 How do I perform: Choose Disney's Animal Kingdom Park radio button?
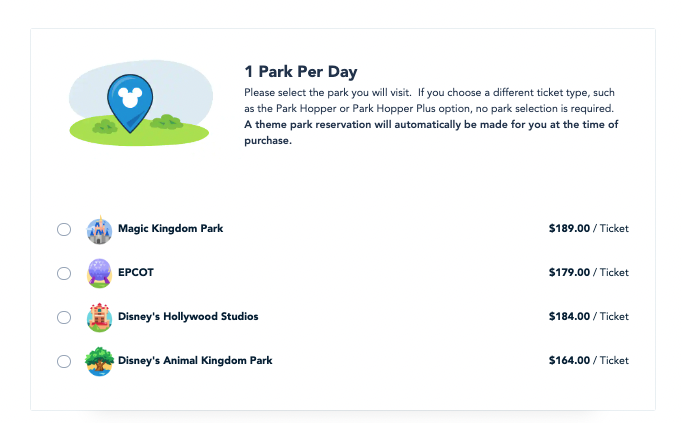click(x=64, y=361)
